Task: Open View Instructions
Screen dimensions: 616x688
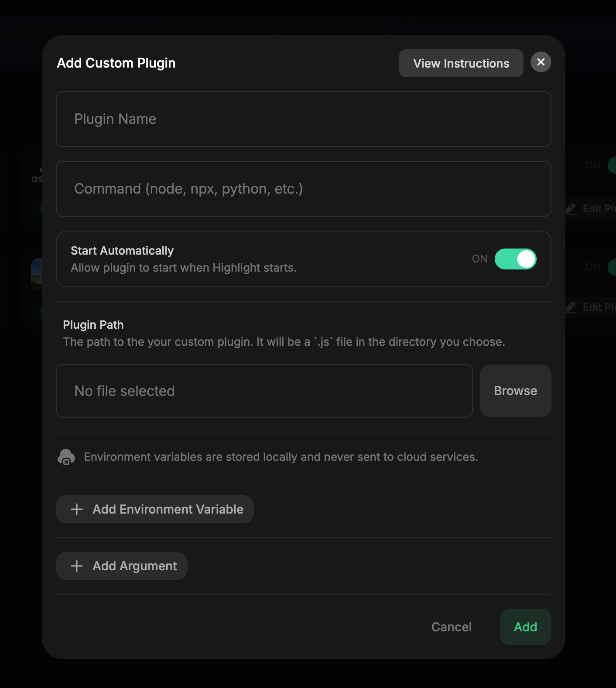Action: (x=461, y=63)
